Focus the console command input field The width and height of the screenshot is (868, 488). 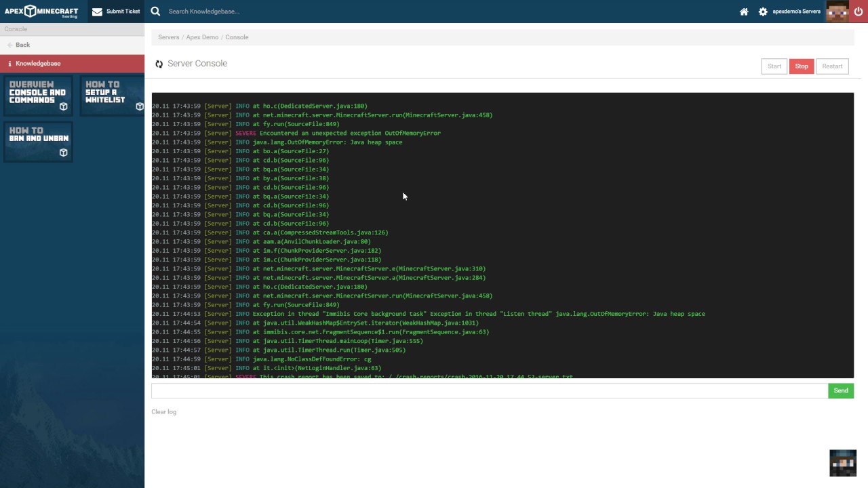[490, 390]
